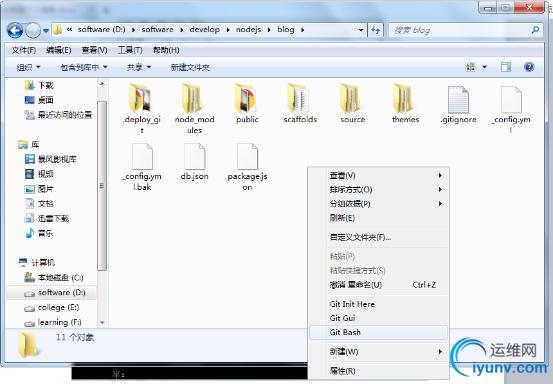Select the .deploy_git folder
Screen dimensions: 553x384
pyautogui.click(x=142, y=108)
